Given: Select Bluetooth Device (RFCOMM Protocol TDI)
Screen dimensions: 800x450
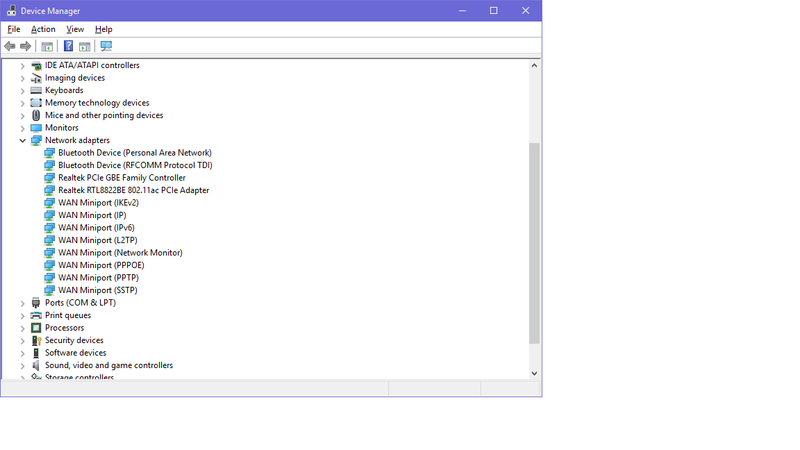Looking at the screenshot, I should tap(135, 165).
